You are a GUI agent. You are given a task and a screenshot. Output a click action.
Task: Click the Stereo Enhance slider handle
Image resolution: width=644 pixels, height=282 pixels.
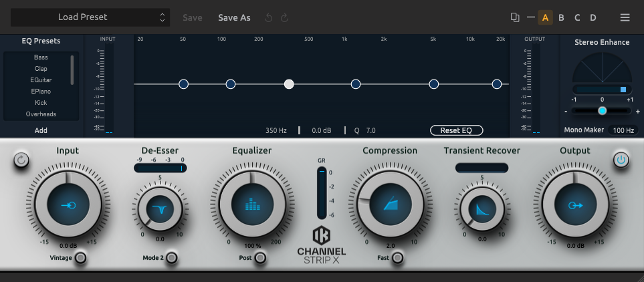[x=602, y=111]
